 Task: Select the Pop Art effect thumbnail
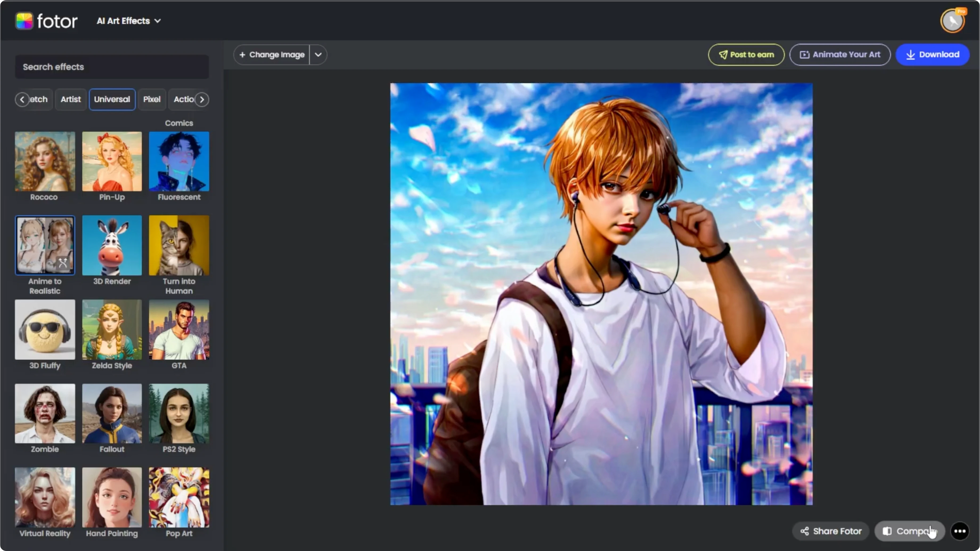click(179, 497)
